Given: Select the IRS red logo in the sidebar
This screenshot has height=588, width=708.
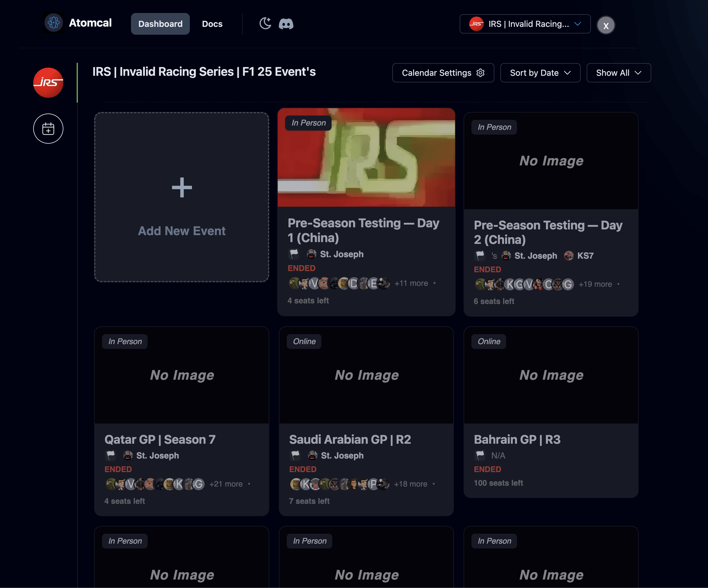Looking at the screenshot, I should [x=48, y=83].
